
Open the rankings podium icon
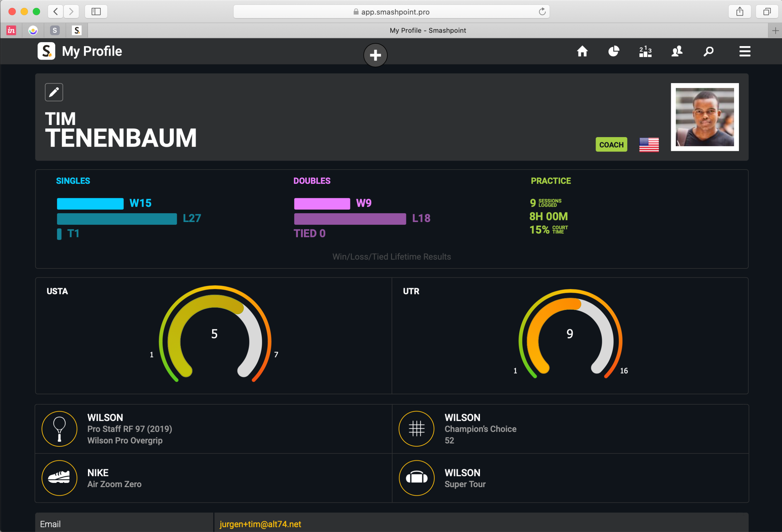[x=645, y=52]
